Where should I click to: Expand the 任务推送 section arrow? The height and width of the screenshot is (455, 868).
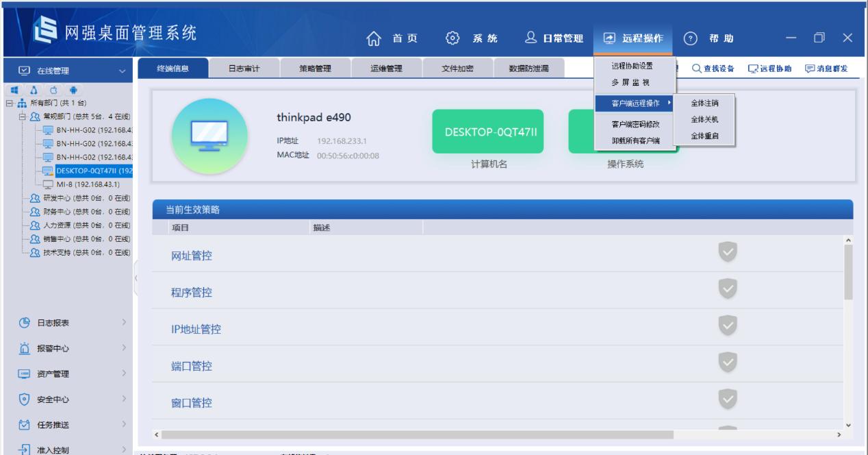[x=123, y=425]
